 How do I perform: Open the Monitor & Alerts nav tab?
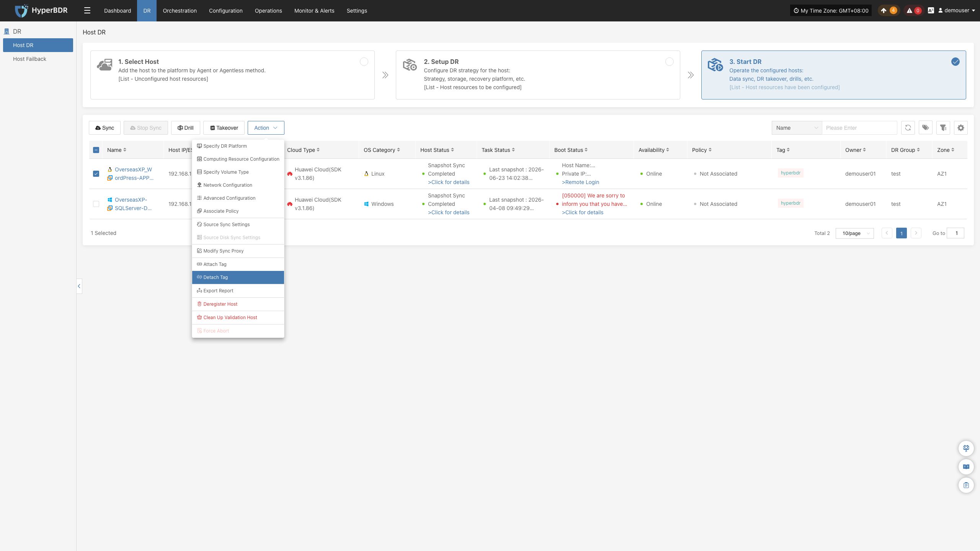314,11
